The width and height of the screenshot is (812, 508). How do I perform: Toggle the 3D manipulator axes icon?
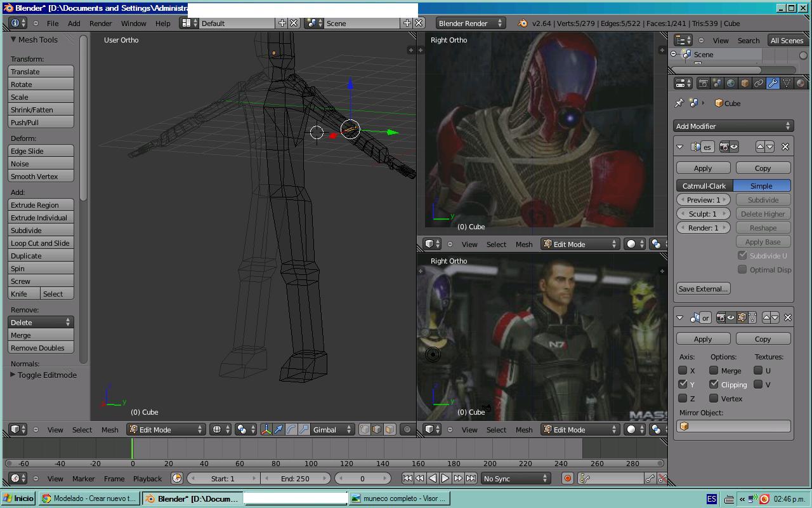pos(266,430)
